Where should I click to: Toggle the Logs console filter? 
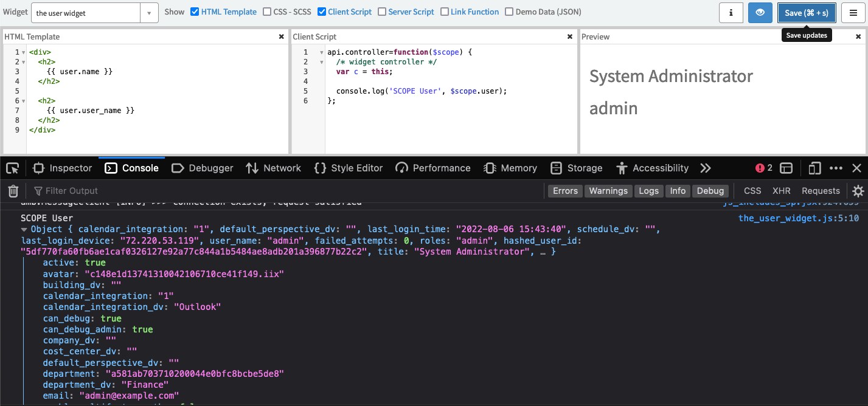click(648, 191)
